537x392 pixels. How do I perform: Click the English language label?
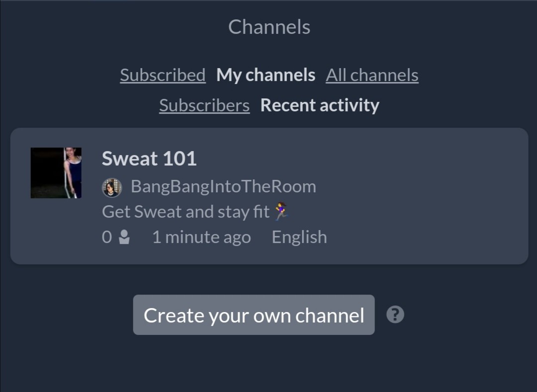299,237
